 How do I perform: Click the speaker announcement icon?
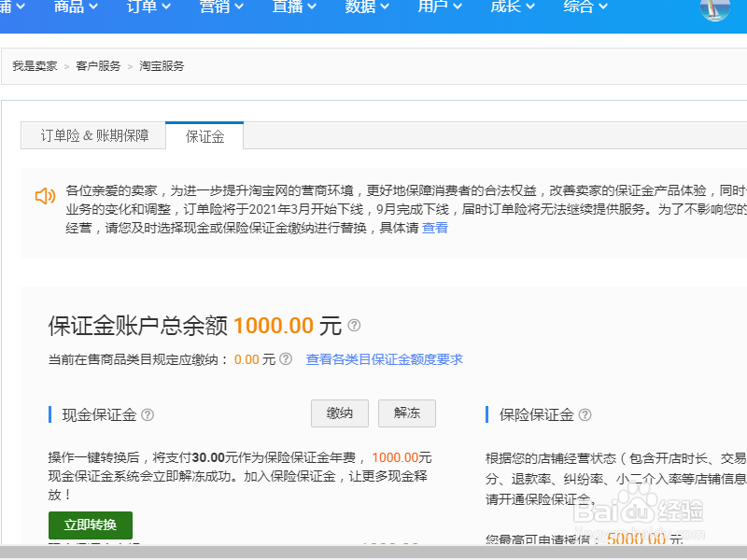click(45, 196)
